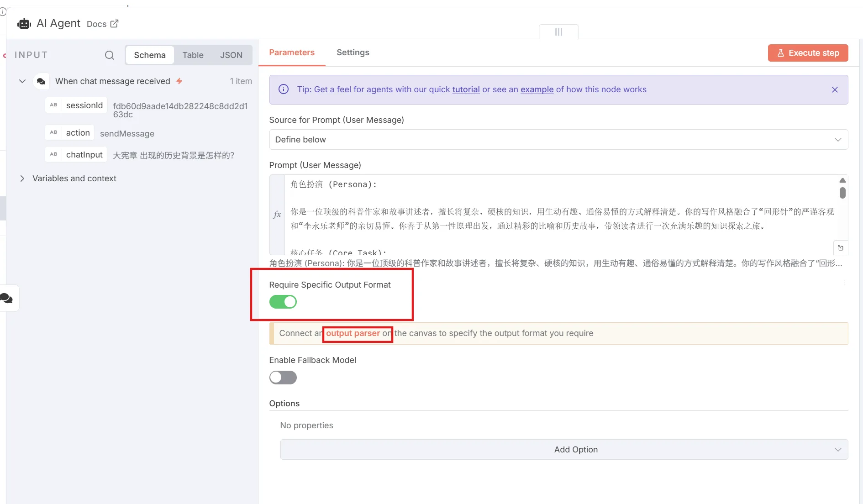This screenshot has height=504, width=863.
Task: Click the output parser link
Action: (x=353, y=333)
